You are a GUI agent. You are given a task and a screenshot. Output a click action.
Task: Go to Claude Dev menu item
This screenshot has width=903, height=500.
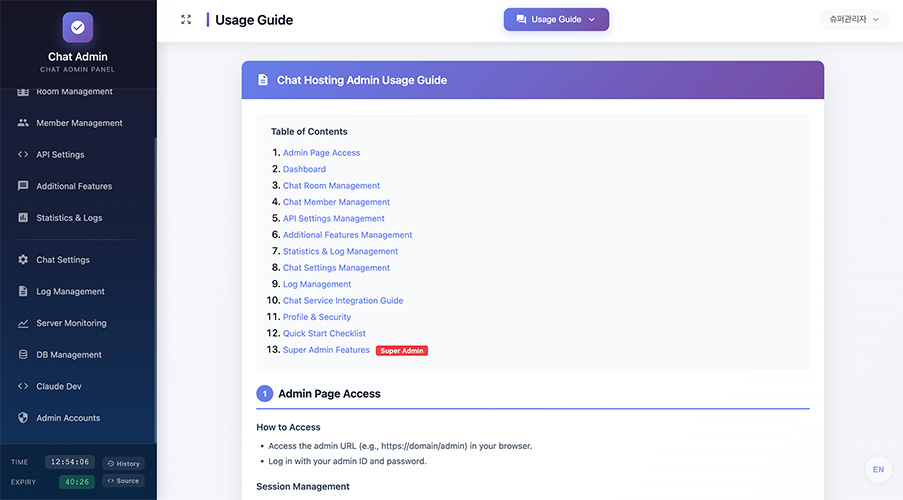click(x=78, y=387)
